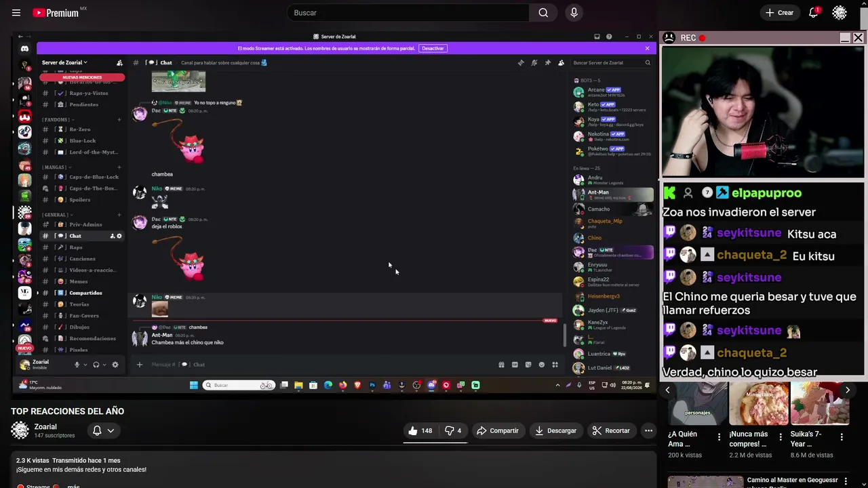This screenshot has height=488, width=868.
Task: Open the sticker picker in Discord
Action: click(528, 365)
